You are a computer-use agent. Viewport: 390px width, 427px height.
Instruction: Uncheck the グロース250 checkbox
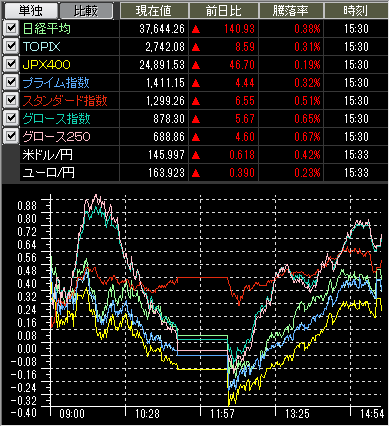coord(11,136)
